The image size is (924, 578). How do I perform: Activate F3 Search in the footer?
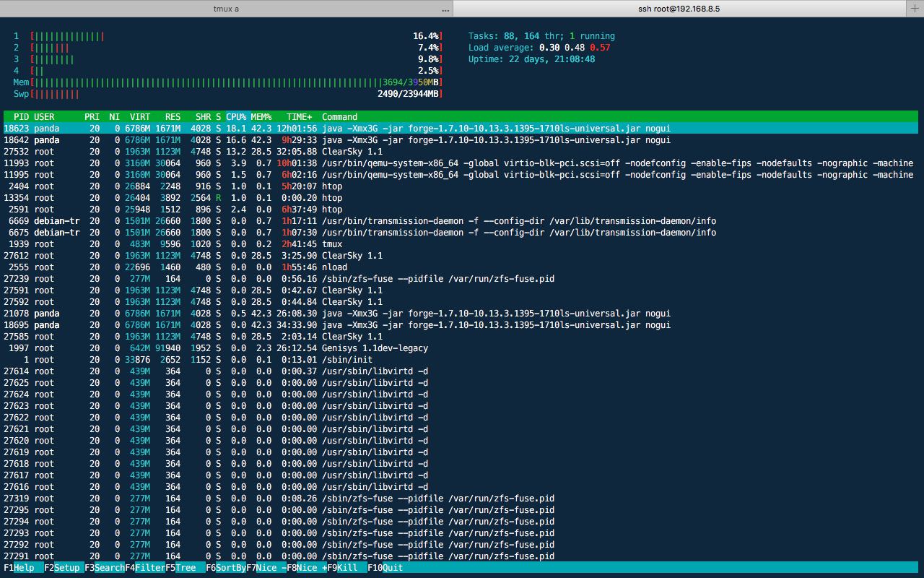tap(105, 568)
